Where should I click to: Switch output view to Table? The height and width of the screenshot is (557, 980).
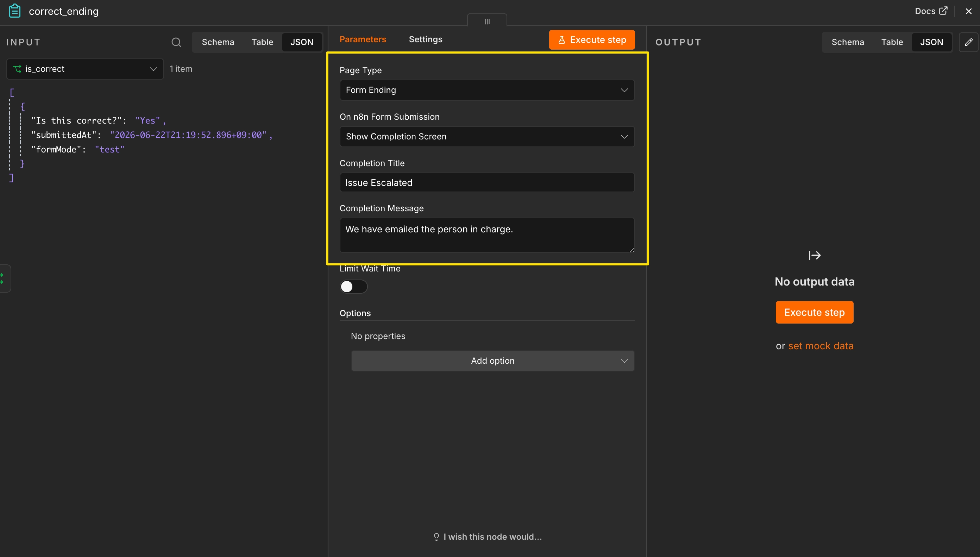pyautogui.click(x=892, y=42)
